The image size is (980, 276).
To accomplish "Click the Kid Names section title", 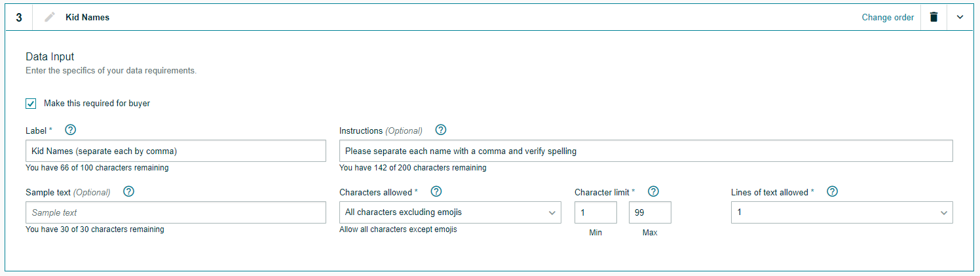I will pos(87,18).
